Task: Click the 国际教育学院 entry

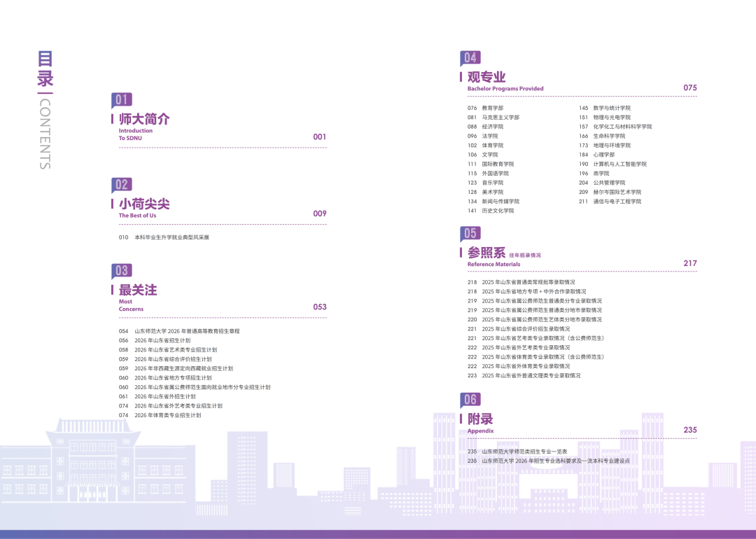Action: coord(491,164)
